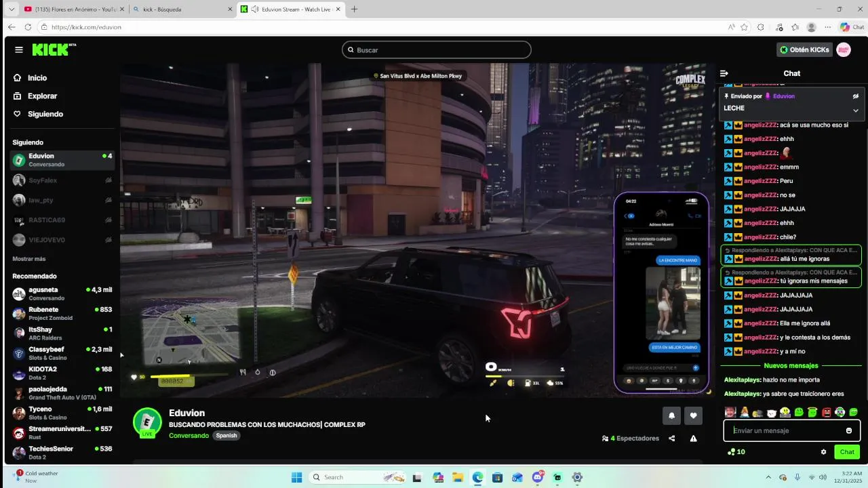Open recommended channel KIDOTA2
This screenshot has height=488, width=868.
62,373
